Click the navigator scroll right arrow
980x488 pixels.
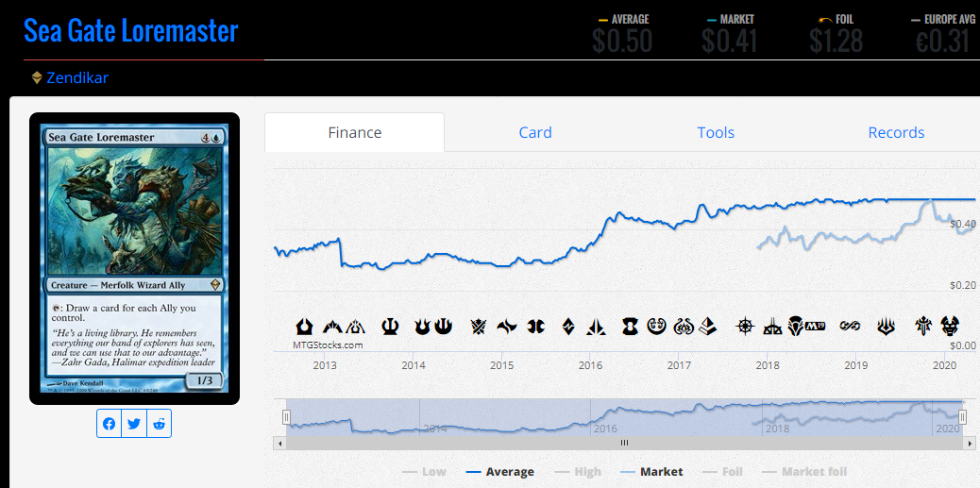pos(970,443)
